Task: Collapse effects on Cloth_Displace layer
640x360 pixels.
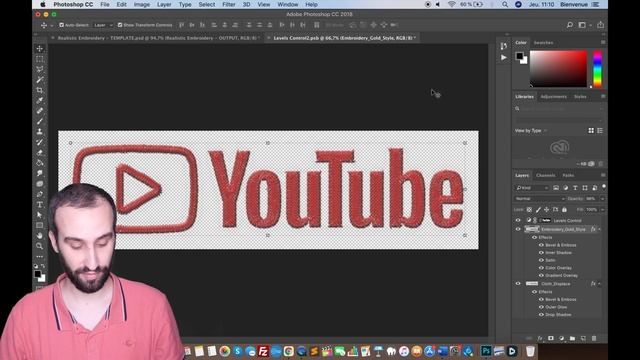Action: coord(600,284)
